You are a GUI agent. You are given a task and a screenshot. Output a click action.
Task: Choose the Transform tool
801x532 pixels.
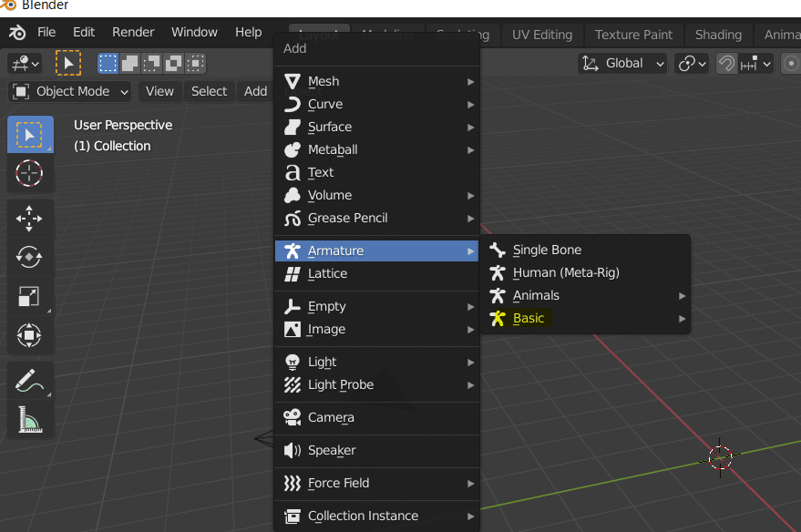[x=29, y=335]
